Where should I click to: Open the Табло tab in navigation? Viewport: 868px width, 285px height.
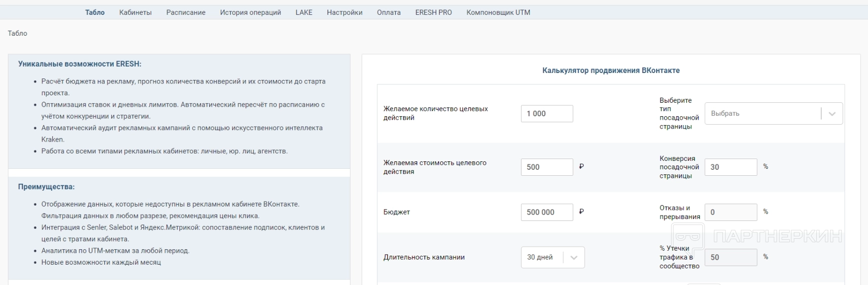95,12
